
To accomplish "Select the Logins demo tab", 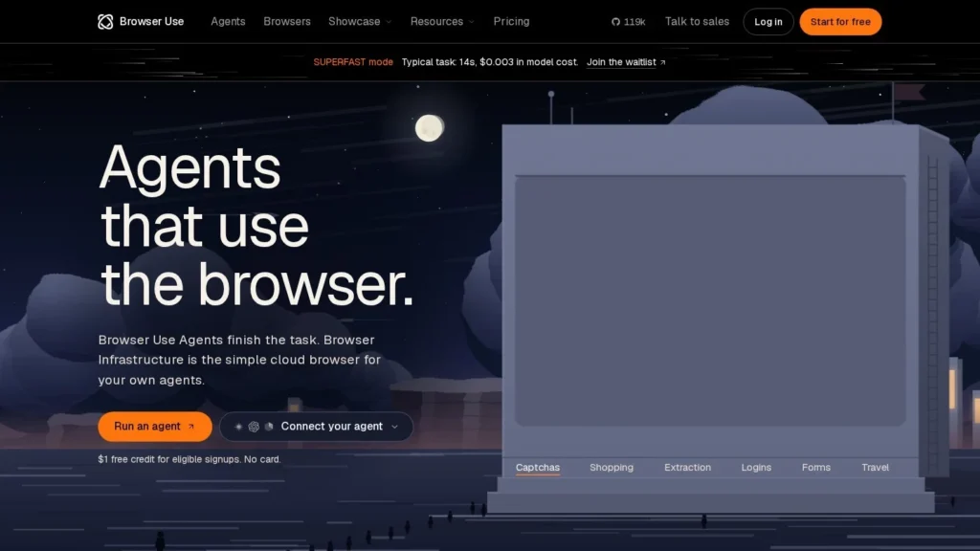I will (x=756, y=467).
